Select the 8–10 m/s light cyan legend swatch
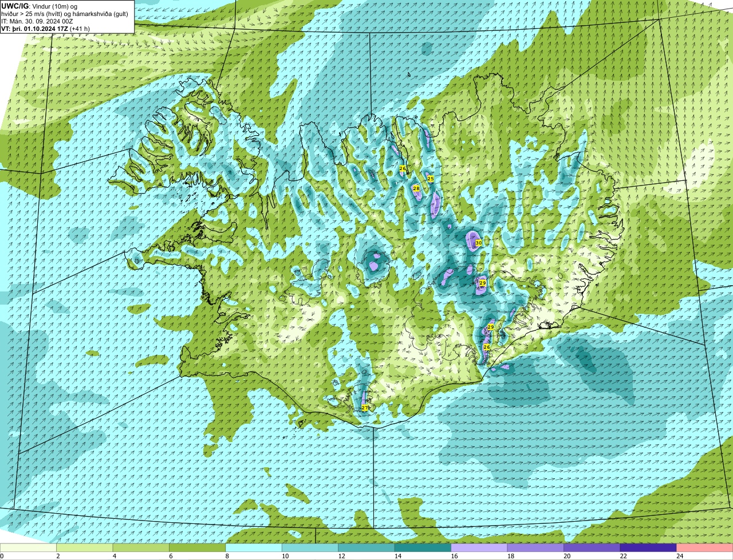The width and height of the screenshot is (733, 560). (x=254, y=547)
